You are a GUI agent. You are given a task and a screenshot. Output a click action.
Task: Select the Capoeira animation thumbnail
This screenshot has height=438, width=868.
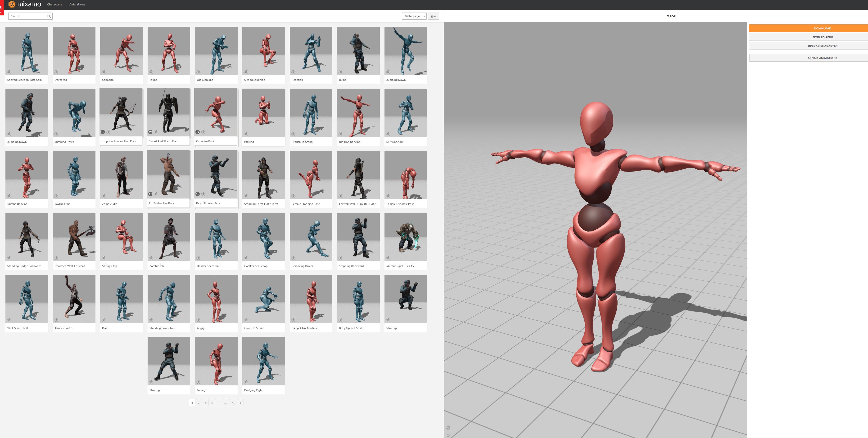pos(121,51)
